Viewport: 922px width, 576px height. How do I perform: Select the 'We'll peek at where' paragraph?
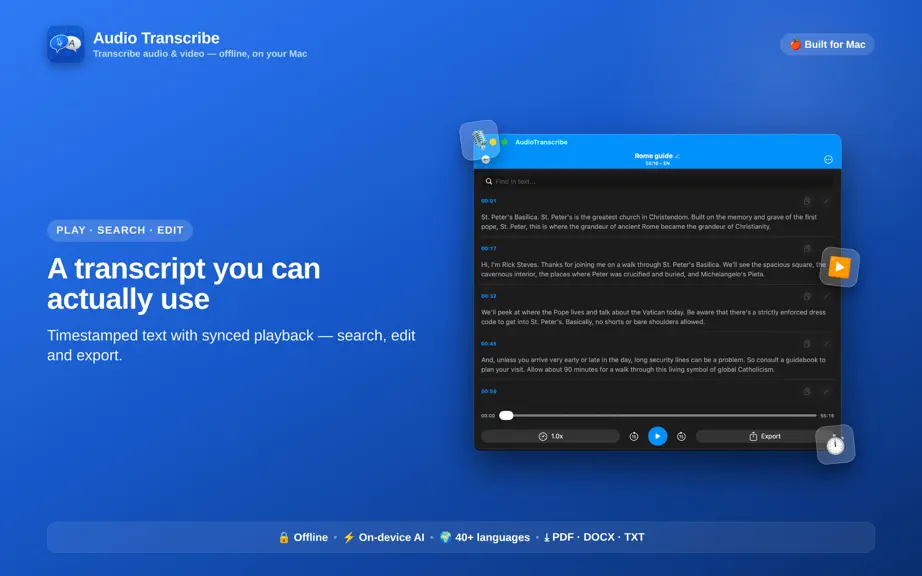point(653,317)
